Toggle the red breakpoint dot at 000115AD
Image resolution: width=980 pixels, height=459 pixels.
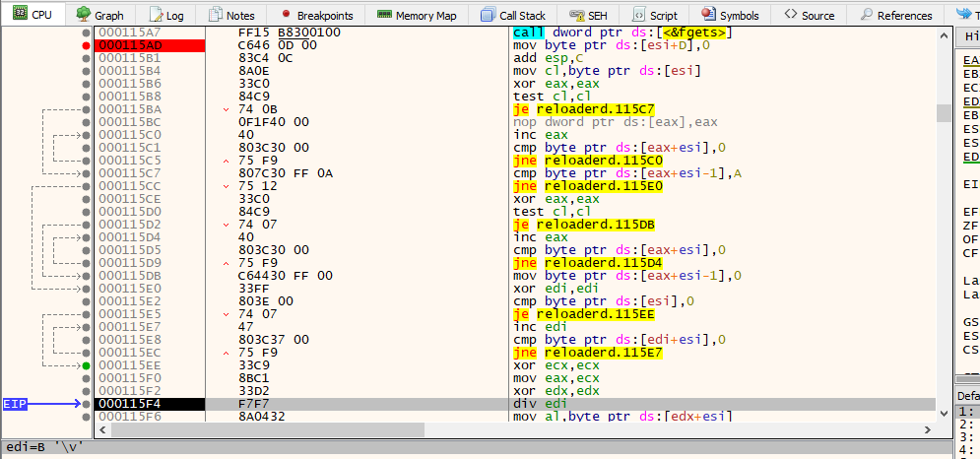pyautogui.click(x=86, y=45)
